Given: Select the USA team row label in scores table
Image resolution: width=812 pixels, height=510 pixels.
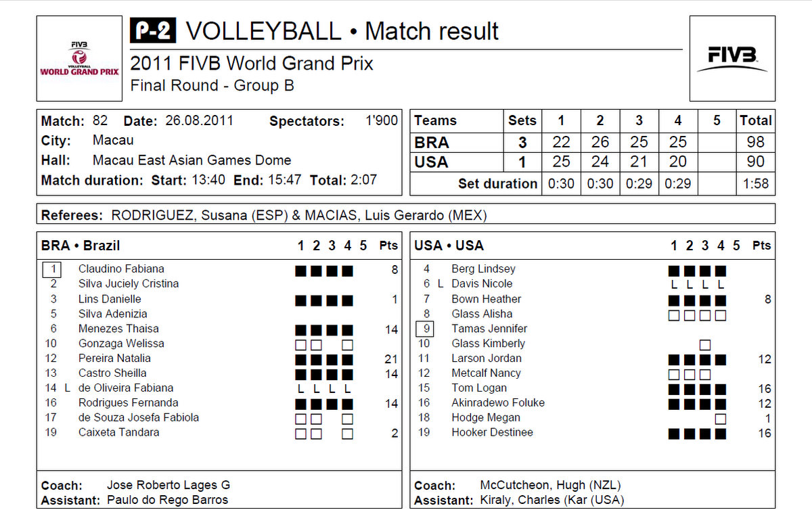Looking at the screenshot, I should pos(432,162).
